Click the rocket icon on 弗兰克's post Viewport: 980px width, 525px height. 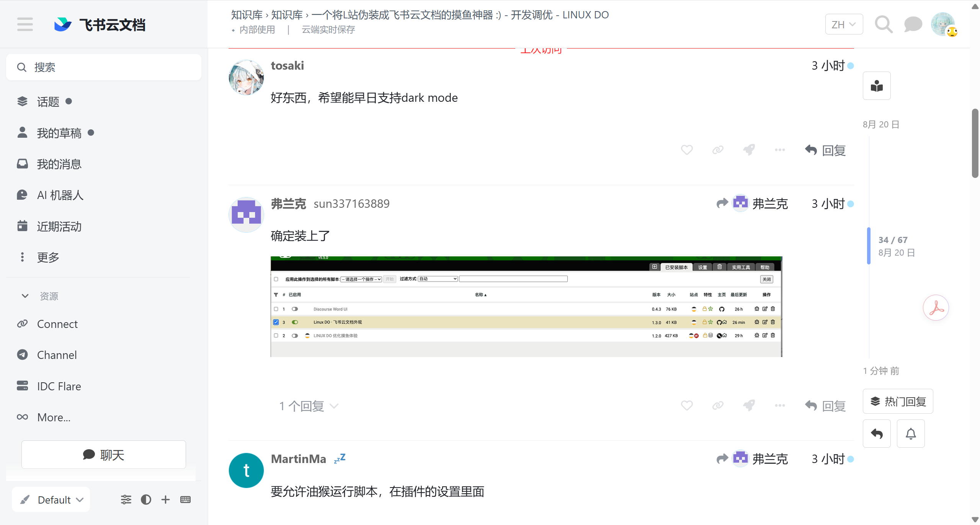click(x=749, y=406)
